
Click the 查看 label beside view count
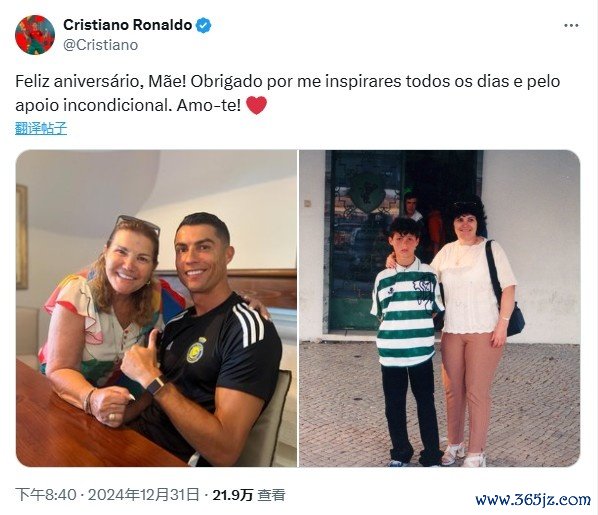click(x=271, y=495)
